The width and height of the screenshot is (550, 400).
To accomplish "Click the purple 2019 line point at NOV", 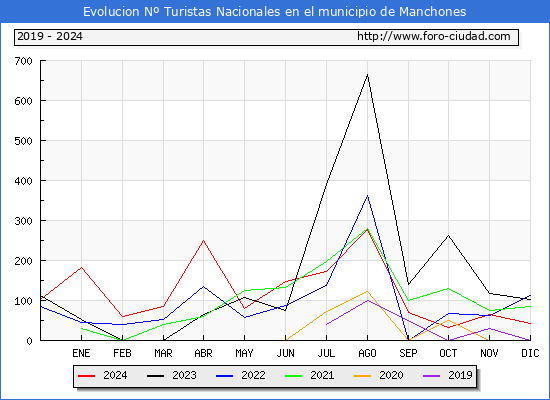I will (489, 328).
